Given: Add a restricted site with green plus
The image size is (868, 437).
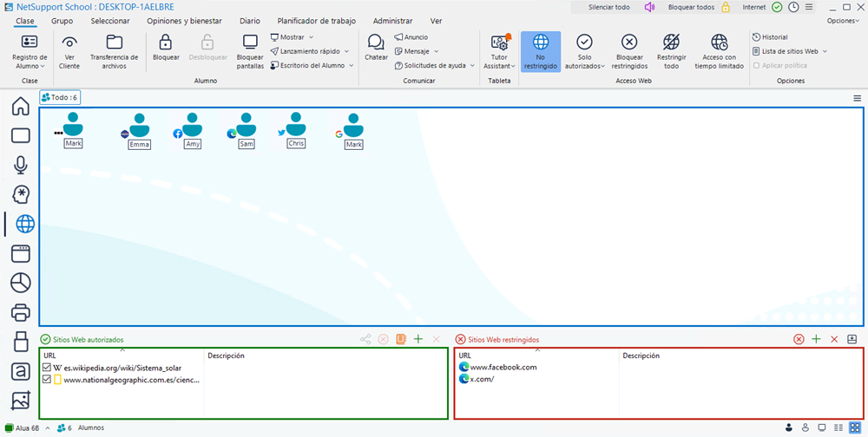Looking at the screenshot, I should [816, 339].
